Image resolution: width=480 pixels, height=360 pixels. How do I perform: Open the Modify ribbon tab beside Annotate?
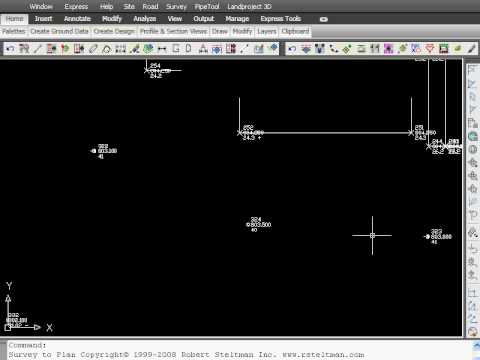coord(112,19)
